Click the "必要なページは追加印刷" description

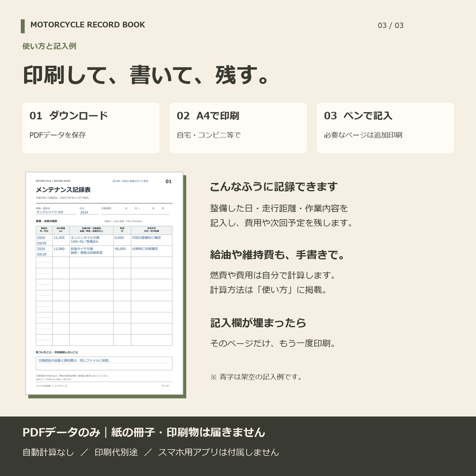click(363, 135)
